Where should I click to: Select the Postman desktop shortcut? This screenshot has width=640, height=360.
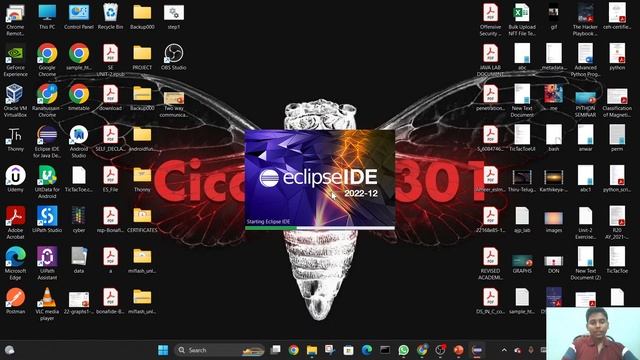coord(15,301)
